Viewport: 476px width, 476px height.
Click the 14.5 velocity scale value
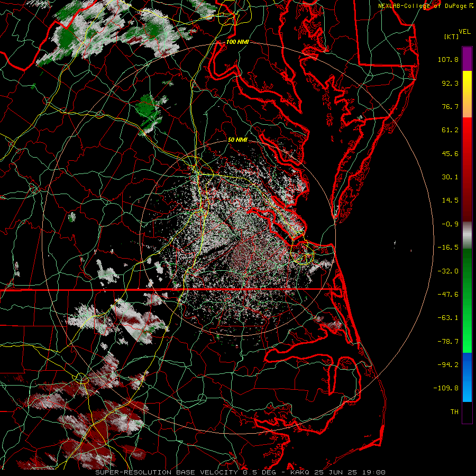coord(450,200)
